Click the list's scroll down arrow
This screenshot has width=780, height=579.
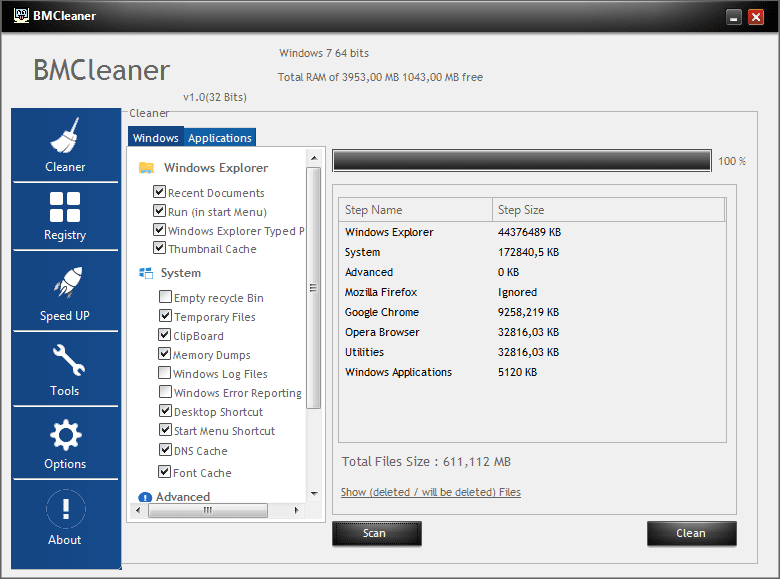pos(314,494)
